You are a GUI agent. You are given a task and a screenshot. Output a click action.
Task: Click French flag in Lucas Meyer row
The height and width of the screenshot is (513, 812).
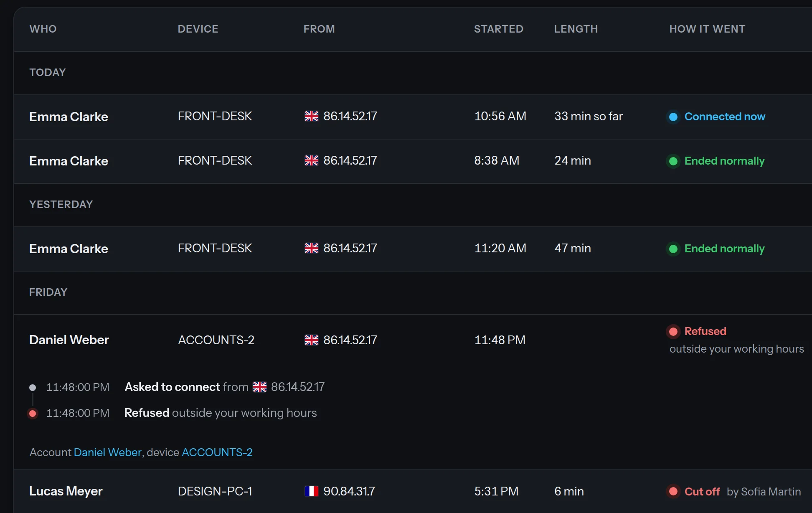pos(311,491)
